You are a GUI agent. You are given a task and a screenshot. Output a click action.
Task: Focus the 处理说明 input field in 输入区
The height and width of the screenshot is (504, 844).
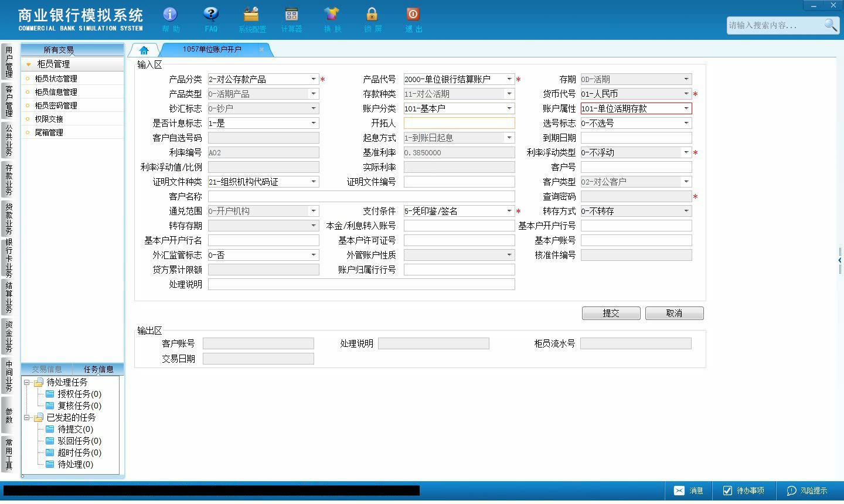point(362,284)
